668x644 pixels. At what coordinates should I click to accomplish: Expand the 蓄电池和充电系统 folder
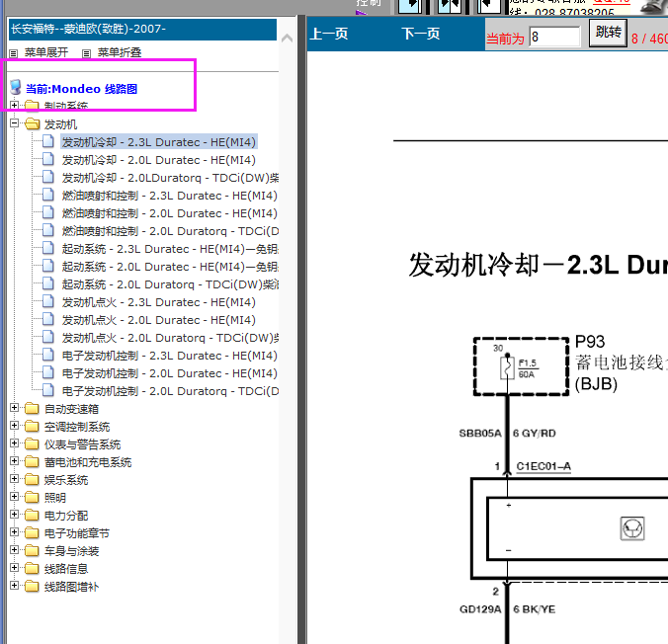[14, 461]
